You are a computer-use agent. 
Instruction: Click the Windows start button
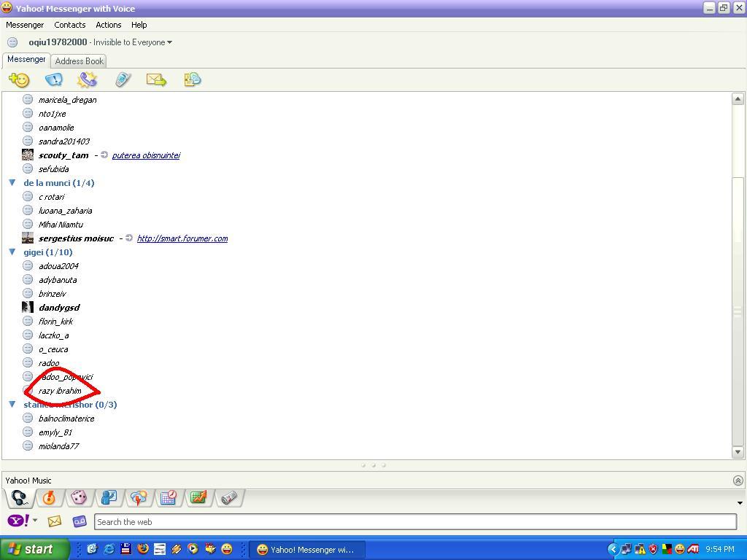pos(34,549)
